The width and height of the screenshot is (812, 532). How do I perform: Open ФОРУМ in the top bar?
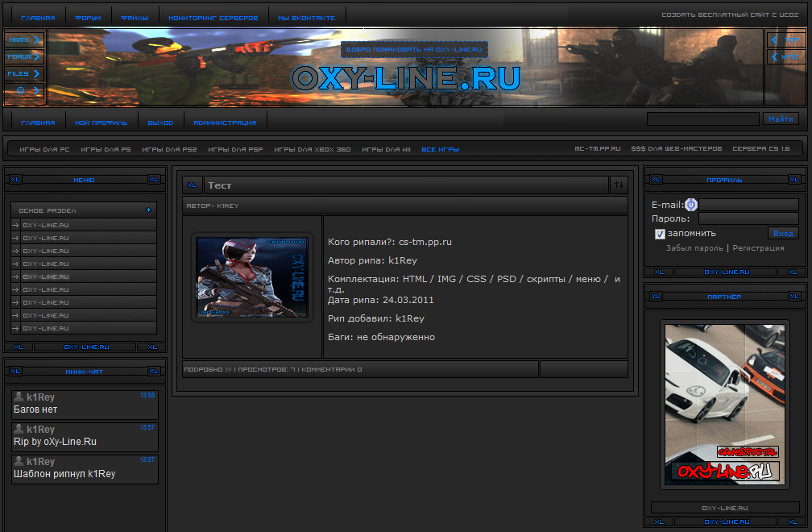pos(88,18)
